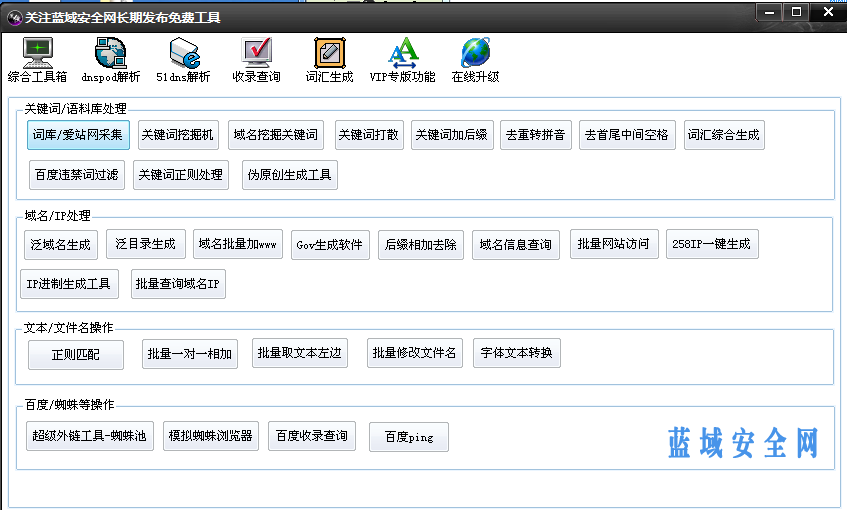Viewport: 847px width, 510px height.
Task: Launch the 伪原创生成工具 button
Action: (x=291, y=175)
